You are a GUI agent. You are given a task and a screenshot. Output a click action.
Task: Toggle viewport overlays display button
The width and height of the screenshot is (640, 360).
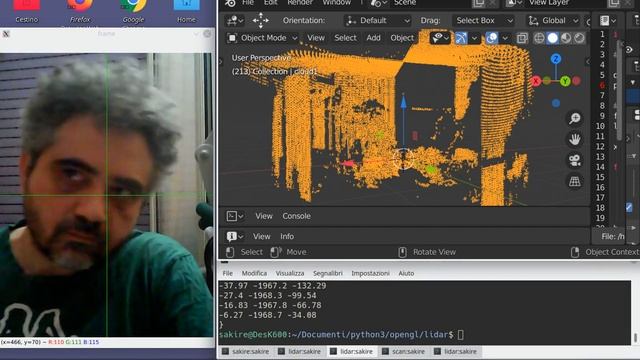(492, 38)
